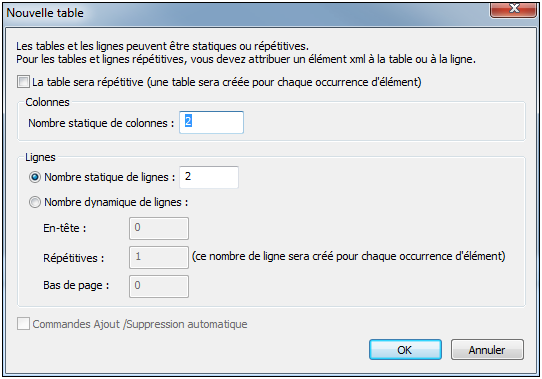
Task: Click the note about lines per element occurrence
Action: click(348, 256)
